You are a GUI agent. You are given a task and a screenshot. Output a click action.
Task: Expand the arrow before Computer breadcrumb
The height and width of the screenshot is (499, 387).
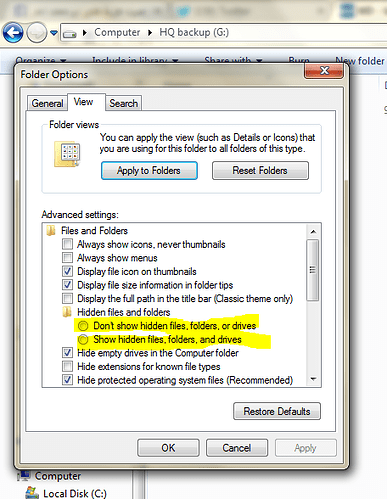tap(85, 33)
